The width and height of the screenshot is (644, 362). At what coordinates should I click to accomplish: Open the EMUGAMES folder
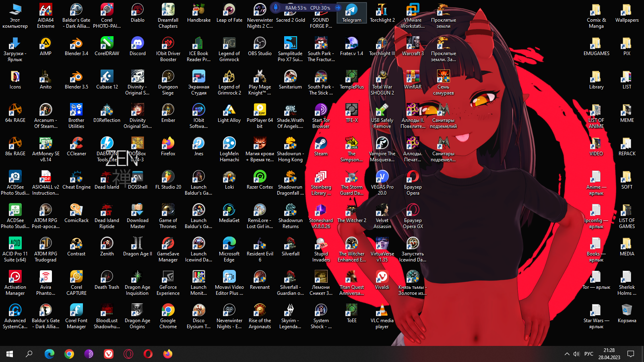(x=596, y=46)
